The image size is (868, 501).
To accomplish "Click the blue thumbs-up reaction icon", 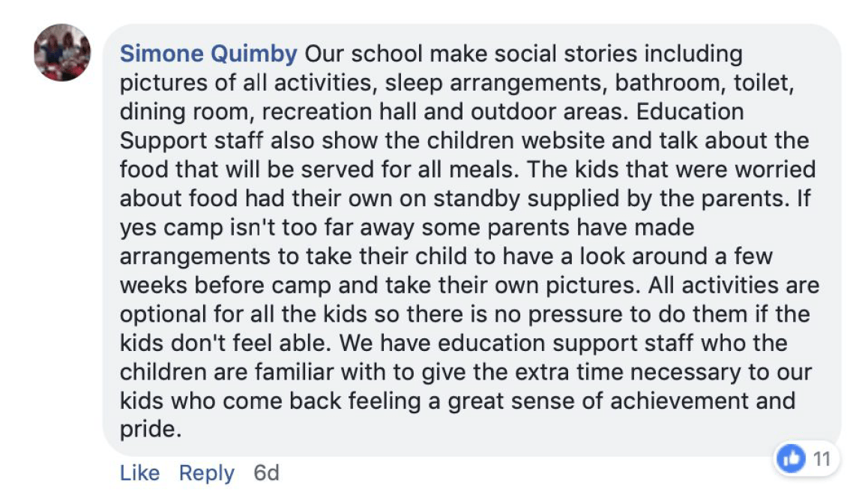I will pos(791,459).
